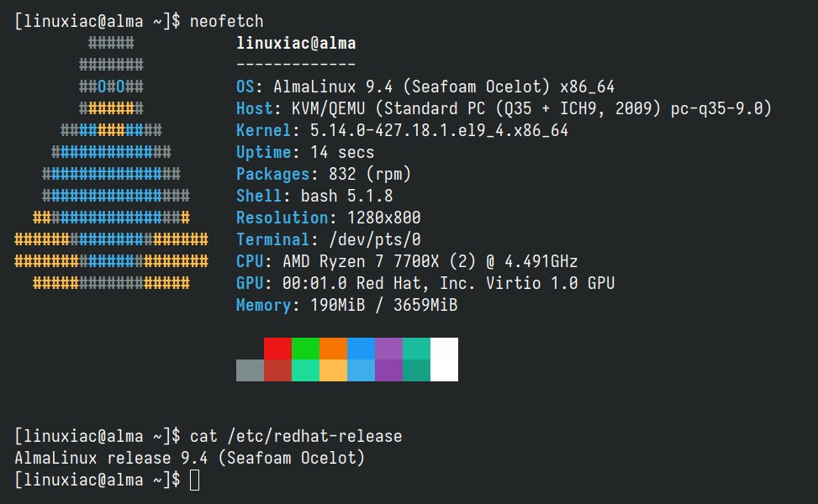The image size is (818, 504).
Task: Click the 'Terminal' label
Action: click(x=273, y=239)
